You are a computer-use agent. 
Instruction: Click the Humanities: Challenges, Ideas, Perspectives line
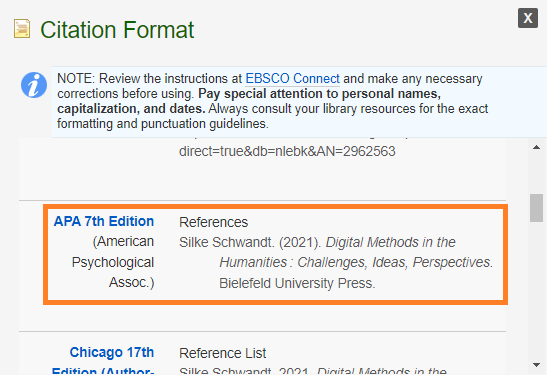[356, 262]
